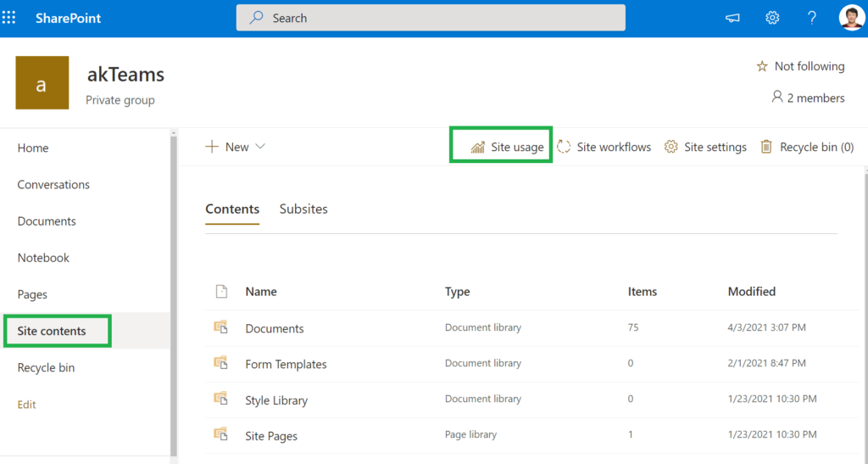Click the Documents library row icon

tap(221, 327)
